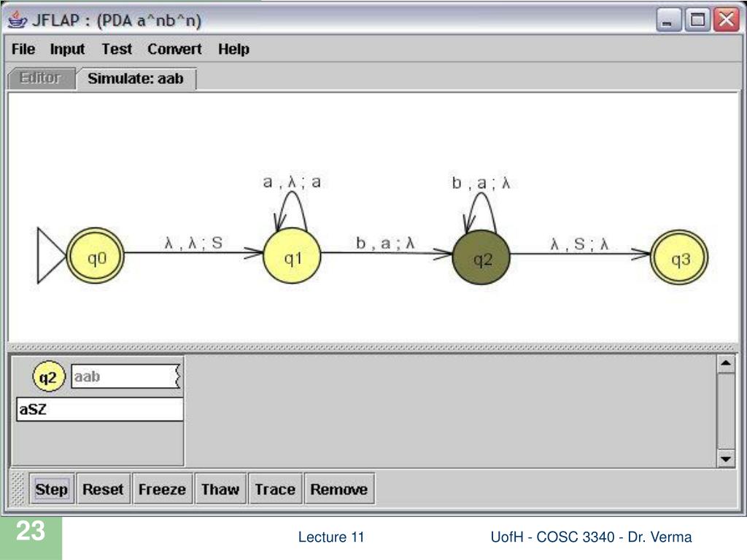Viewport: 747px width, 560px height.
Task: Click the Thaw button
Action: [x=220, y=489]
